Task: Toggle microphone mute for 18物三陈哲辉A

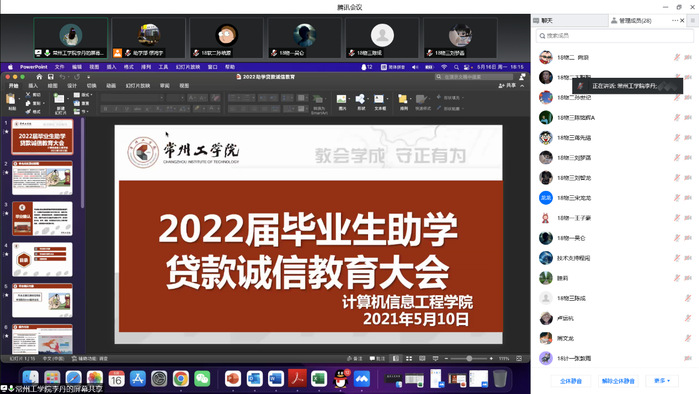Action: tap(676, 118)
